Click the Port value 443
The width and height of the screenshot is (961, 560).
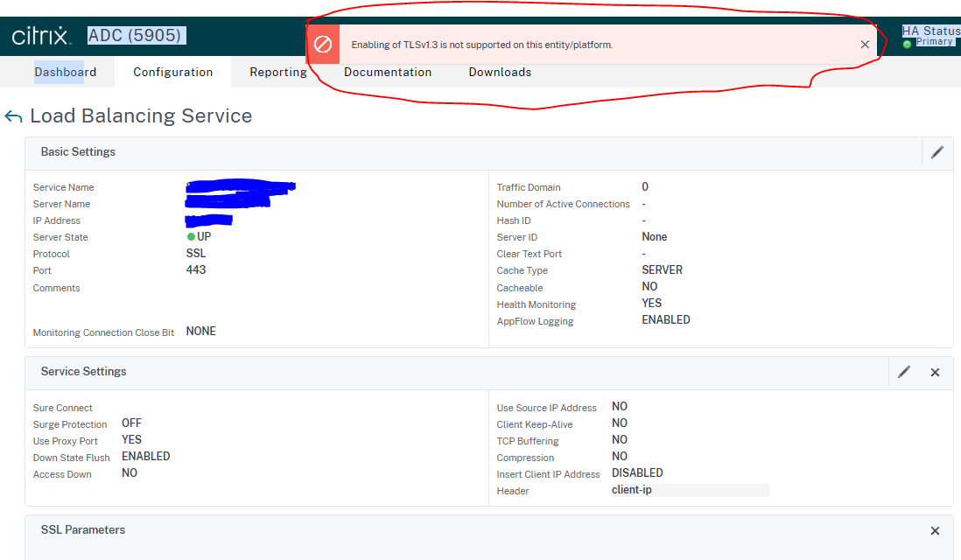[x=196, y=270]
